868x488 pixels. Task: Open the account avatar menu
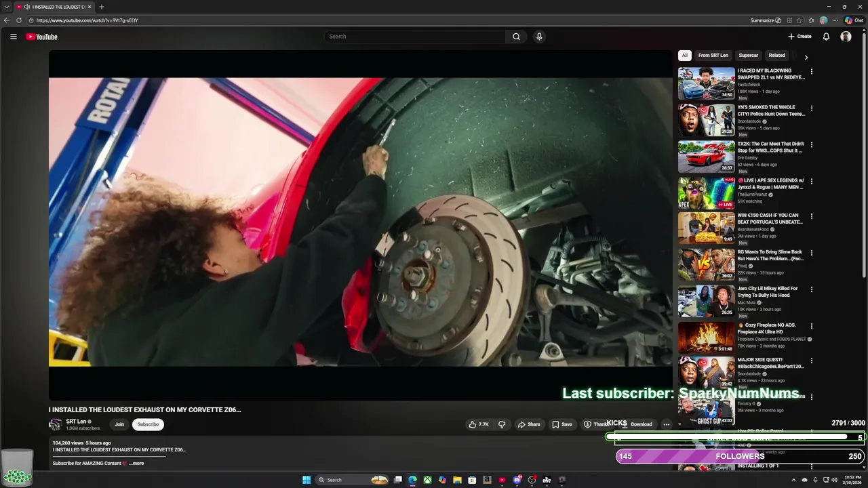[x=846, y=37]
